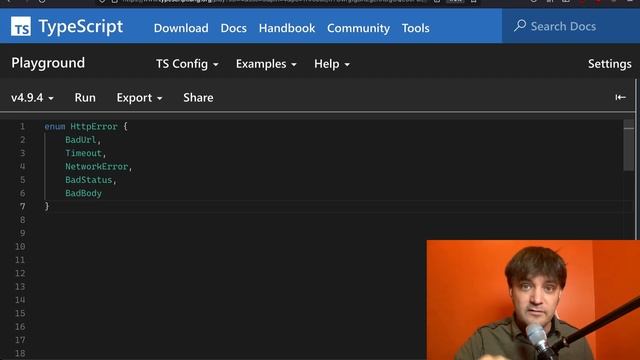Focus the Search Docs field
The image size is (640, 360).
[x=571, y=26]
